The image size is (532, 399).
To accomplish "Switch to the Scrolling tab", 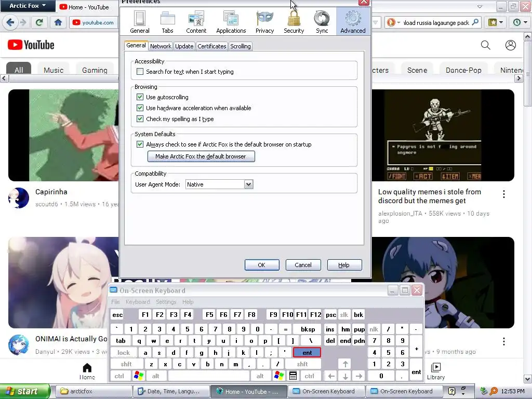I will 240,46.
